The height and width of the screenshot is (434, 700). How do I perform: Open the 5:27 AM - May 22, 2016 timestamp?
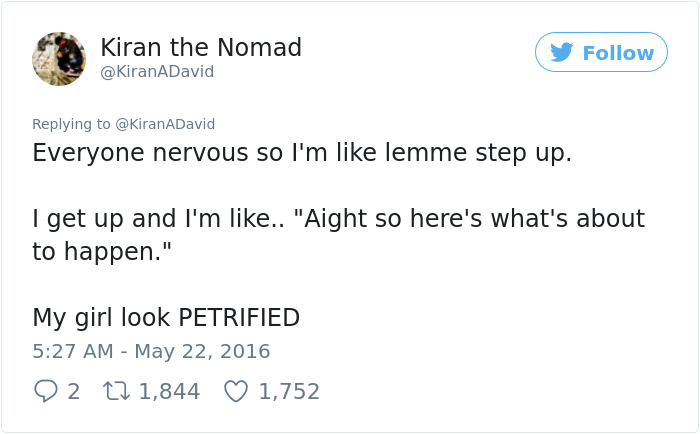point(151,352)
